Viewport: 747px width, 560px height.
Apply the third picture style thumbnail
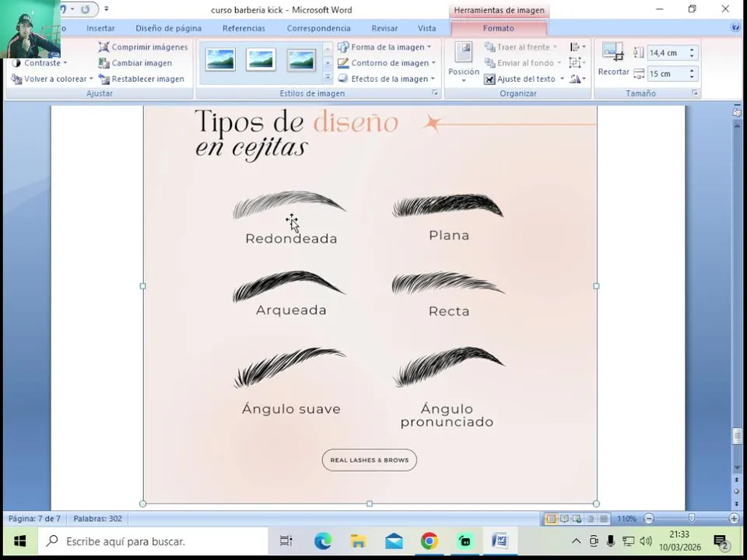(x=301, y=61)
